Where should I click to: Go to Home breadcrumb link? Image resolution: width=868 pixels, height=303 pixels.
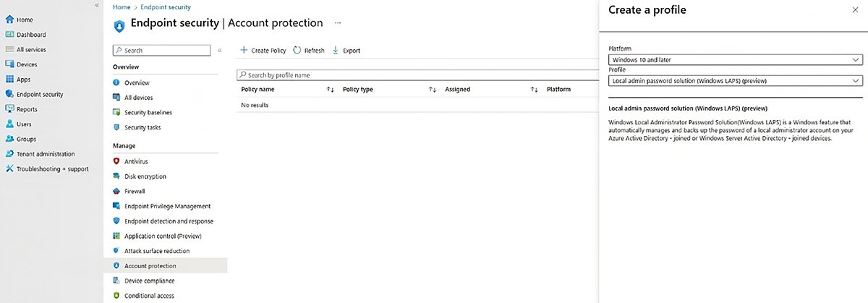click(121, 7)
